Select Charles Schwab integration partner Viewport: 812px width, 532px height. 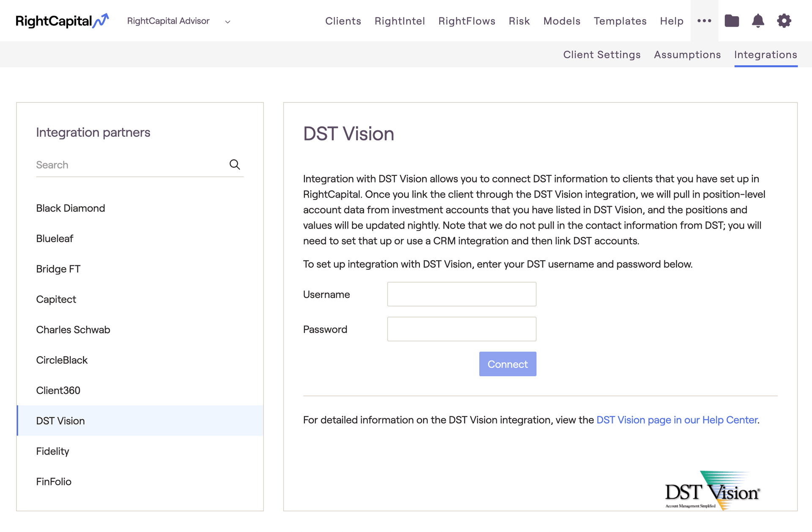pyautogui.click(x=140, y=330)
